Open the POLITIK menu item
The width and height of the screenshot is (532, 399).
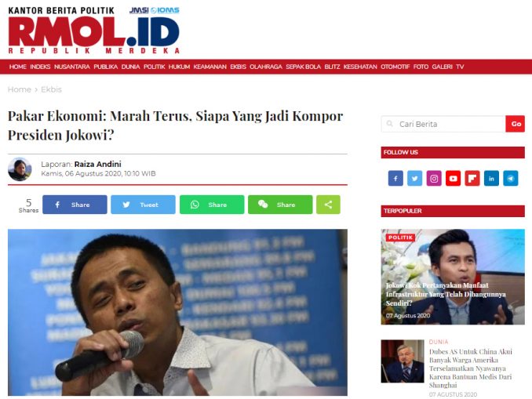(x=154, y=67)
